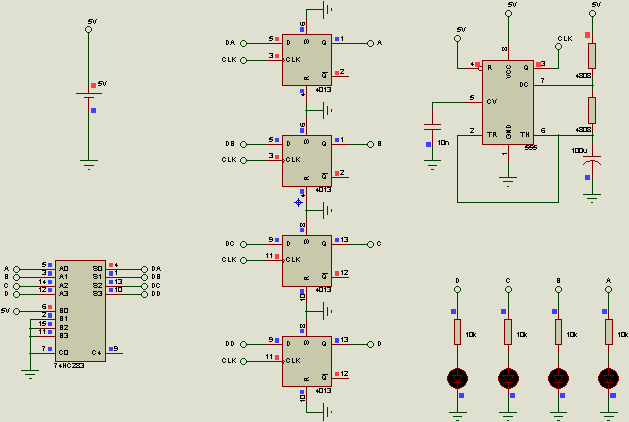Click terminal C on adder input A2
629x422 pixels.
tap(16, 286)
